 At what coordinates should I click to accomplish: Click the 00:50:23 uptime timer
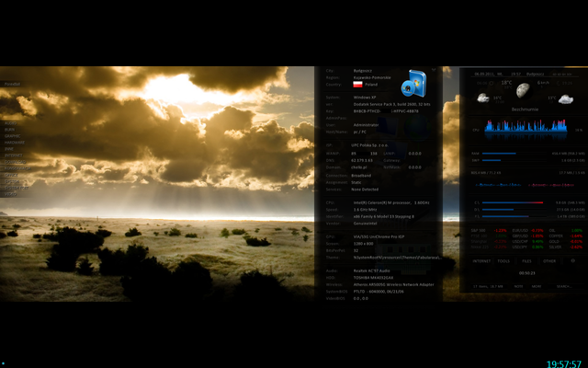[526, 273]
